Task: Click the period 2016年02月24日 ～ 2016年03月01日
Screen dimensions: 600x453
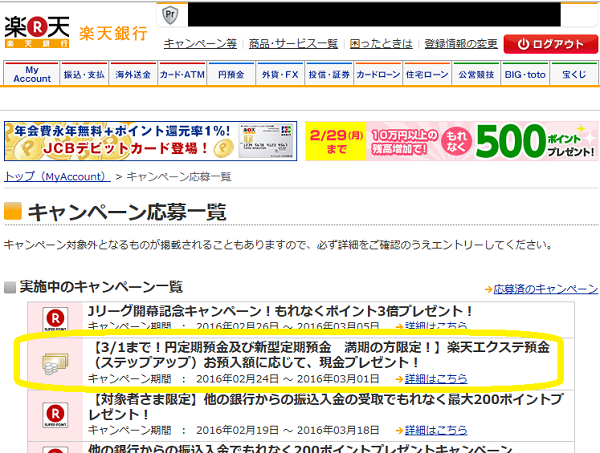Action: (288, 379)
